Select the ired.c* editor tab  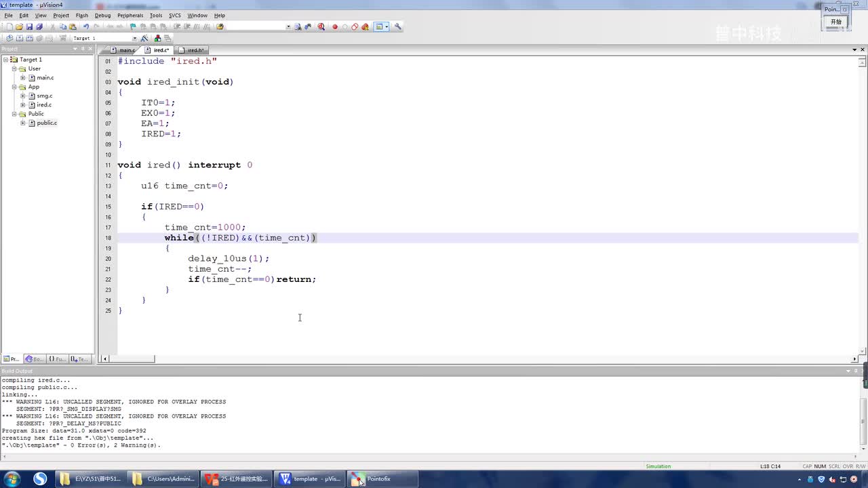(158, 50)
